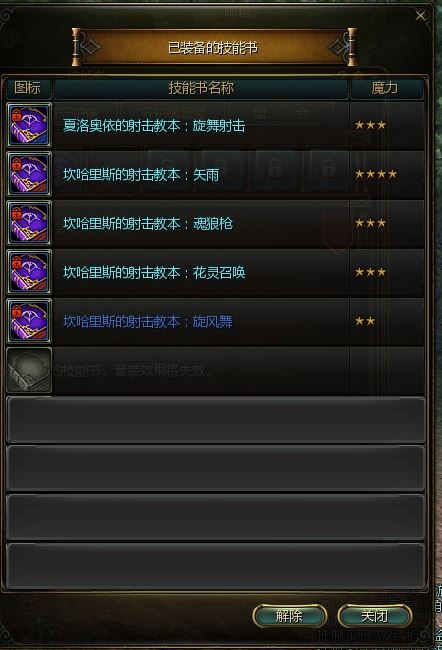
Task: Click the first empty slot below the list
Action: [x=216, y=420]
